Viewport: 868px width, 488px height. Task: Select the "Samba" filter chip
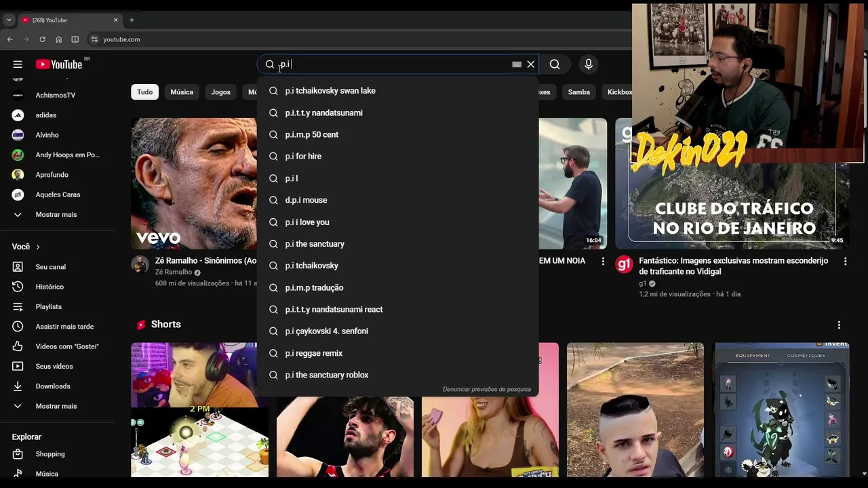pyautogui.click(x=578, y=92)
